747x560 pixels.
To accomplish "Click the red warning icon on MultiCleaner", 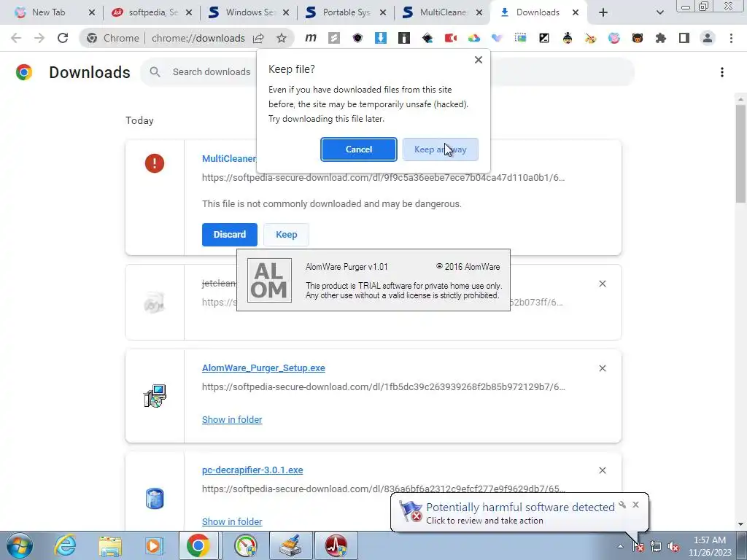I will click(x=155, y=163).
